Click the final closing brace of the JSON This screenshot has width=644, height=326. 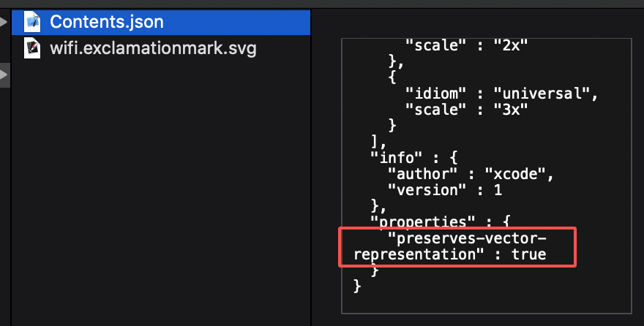pos(357,286)
